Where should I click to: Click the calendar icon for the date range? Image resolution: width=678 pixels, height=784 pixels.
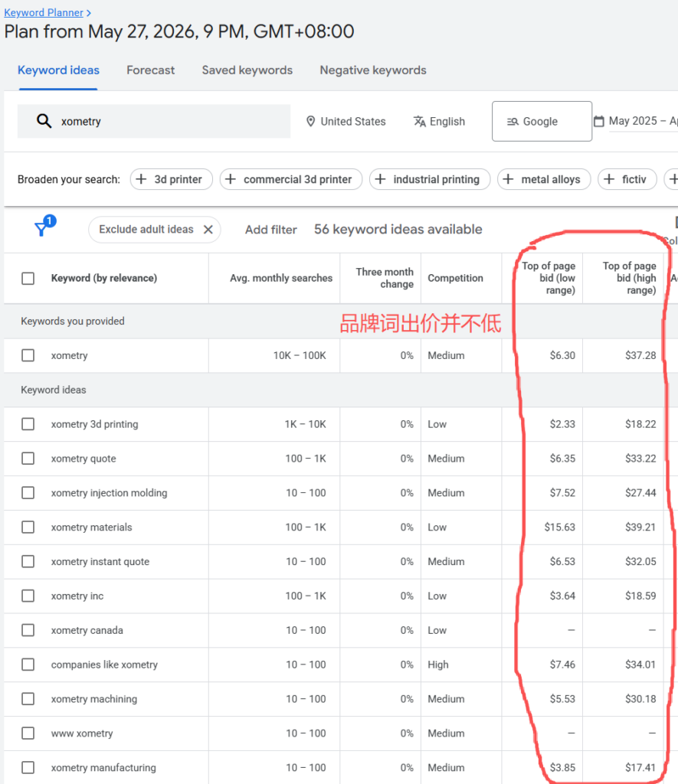pyautogui.click(x=598, y=122)
